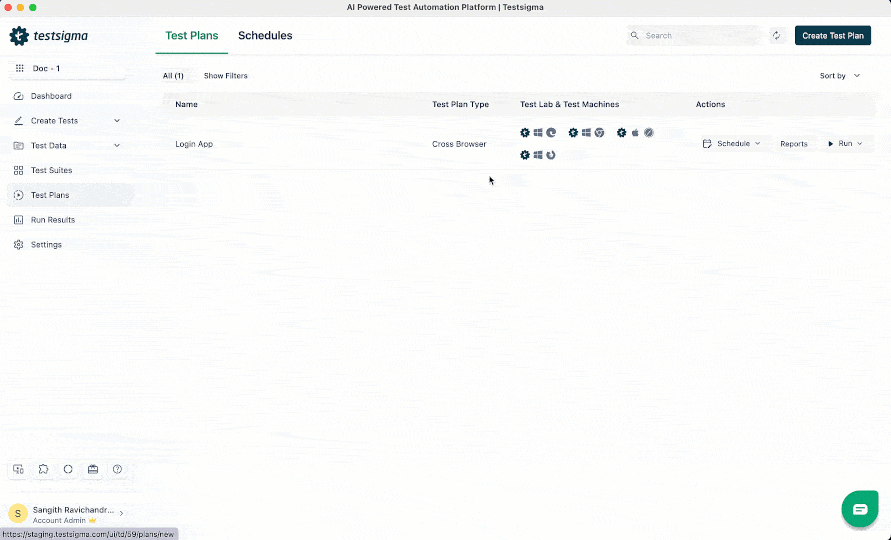Click the Edge browser icon for Login App
Screen dimensions: 891x540
[551, 133]
